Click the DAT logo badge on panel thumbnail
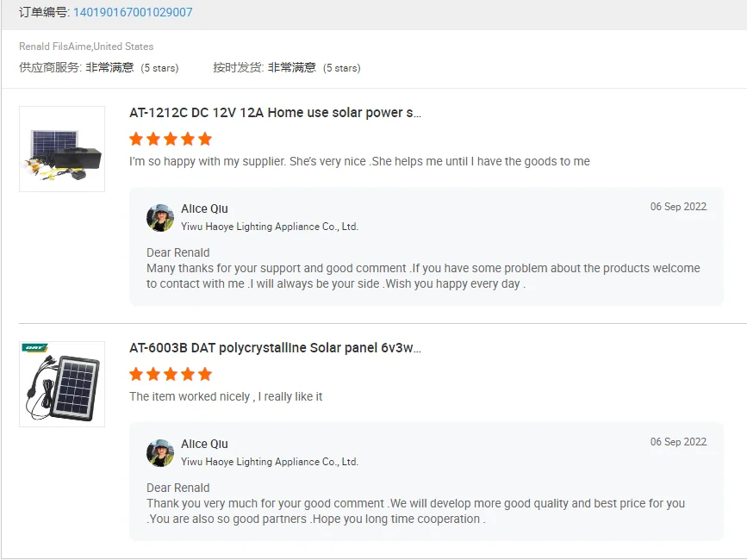The width and height of the screenshot is (747, 560). [34, 347]
